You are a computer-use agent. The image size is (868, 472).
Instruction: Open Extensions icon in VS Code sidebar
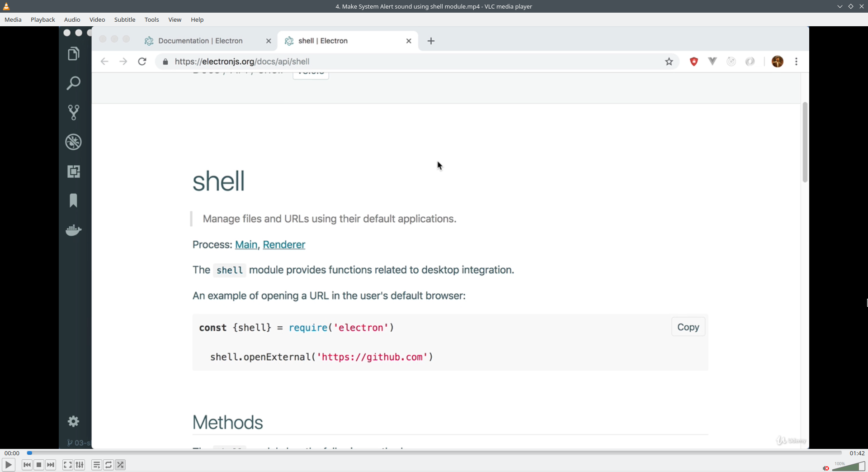click(74, 172)
